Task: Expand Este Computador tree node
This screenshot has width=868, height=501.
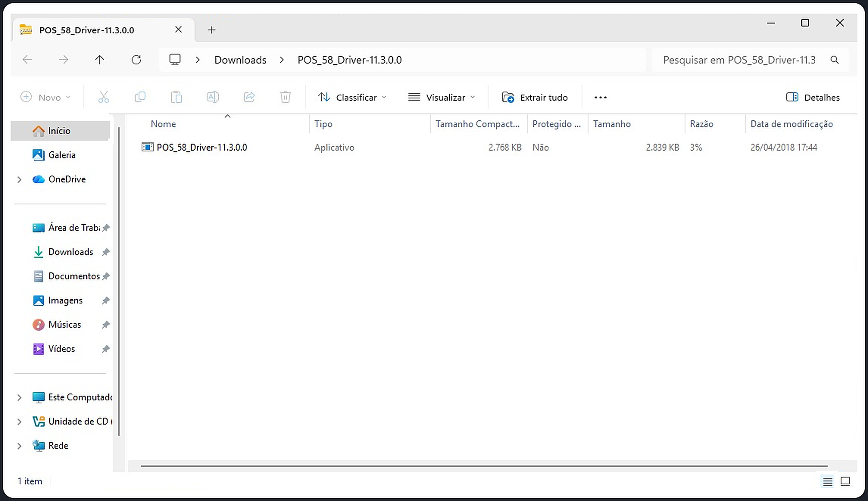Action: 19,397
